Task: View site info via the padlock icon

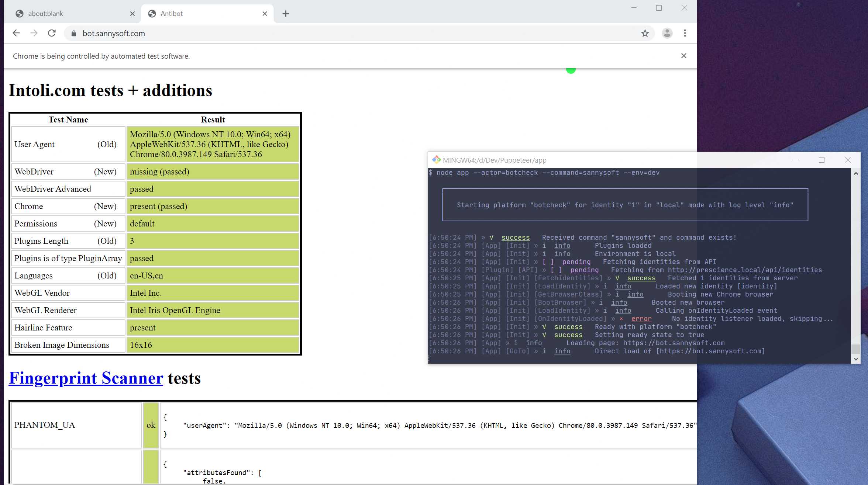Action: click(x=74, y=34)
